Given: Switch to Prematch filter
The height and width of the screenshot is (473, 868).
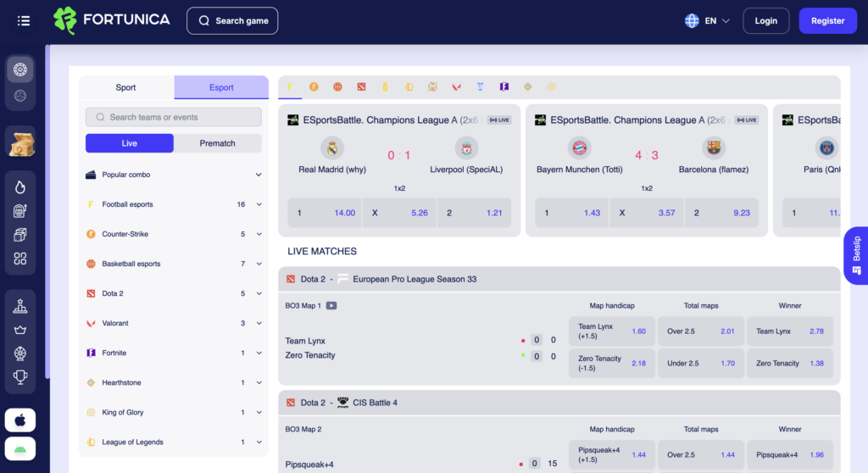Looking at the screenshot, I should [218, 143].
